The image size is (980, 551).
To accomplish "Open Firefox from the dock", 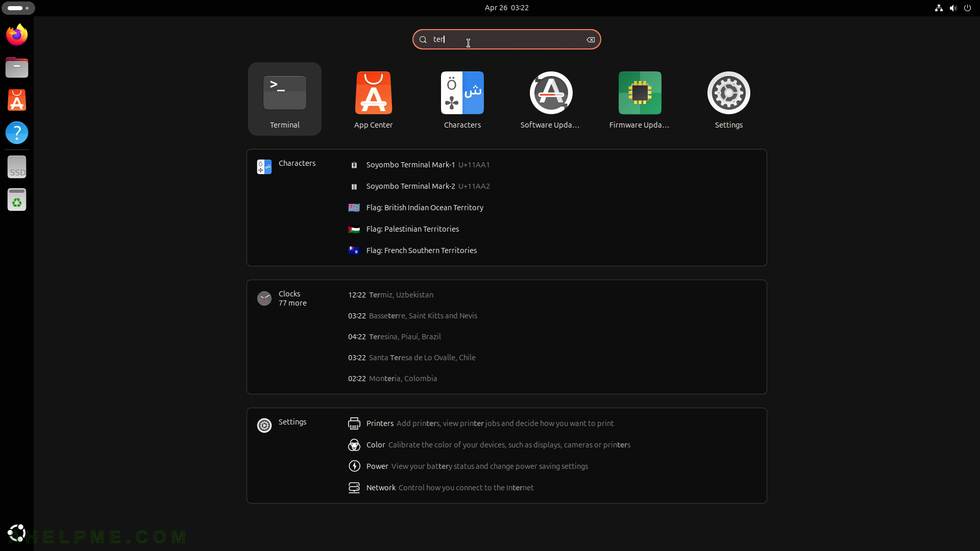I will point(17,35).
